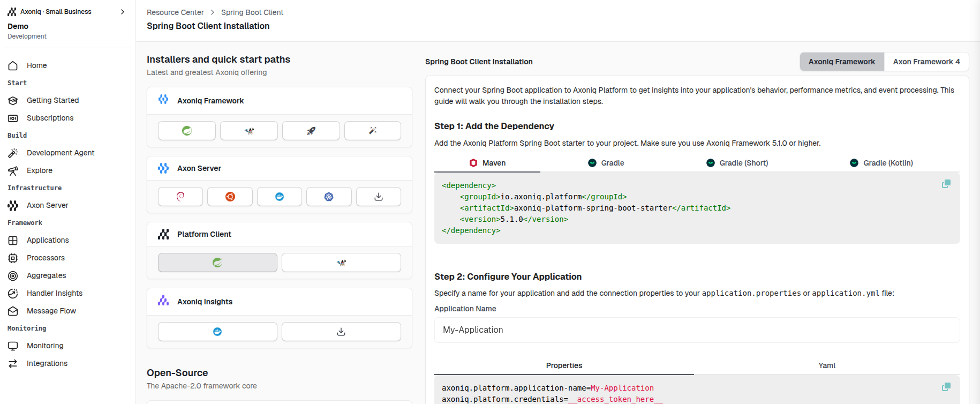Click the Getting Started graduation cap icon
980x404 pixels.
pyautogui.click(x=13, y=100)
